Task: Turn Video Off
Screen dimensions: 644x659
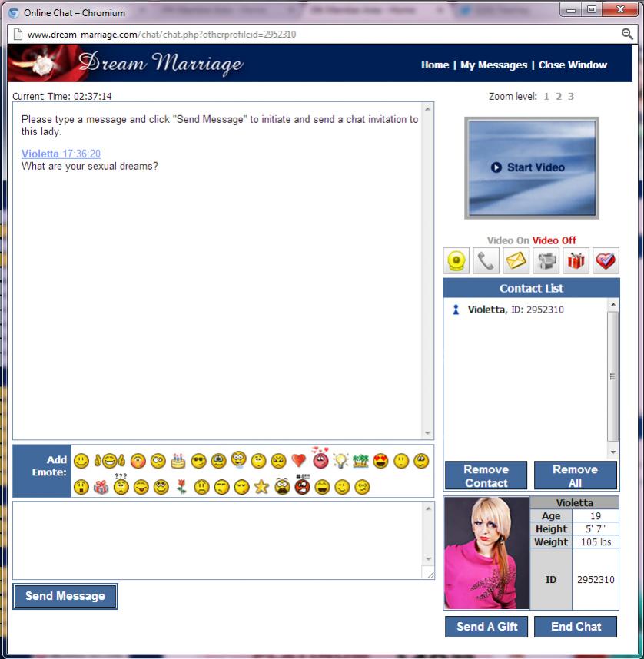Action: (554, 240)
